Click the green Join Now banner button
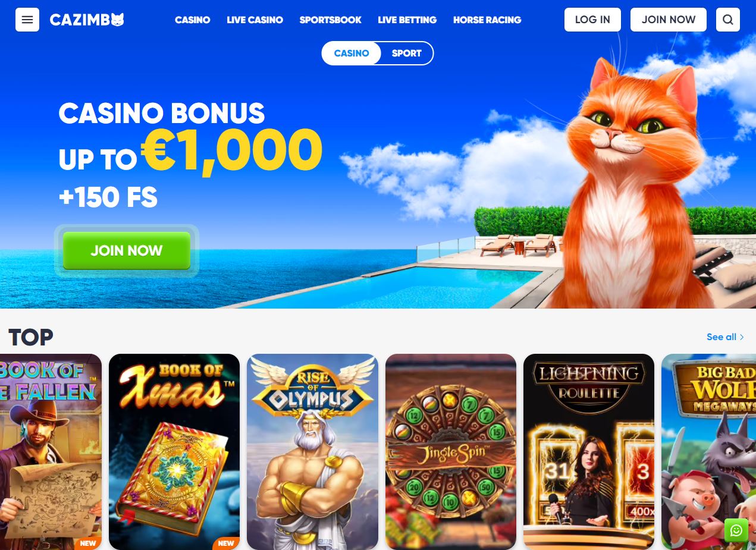Image resolution: width=756 pixels, height=550 pixels. coord(127,250)
